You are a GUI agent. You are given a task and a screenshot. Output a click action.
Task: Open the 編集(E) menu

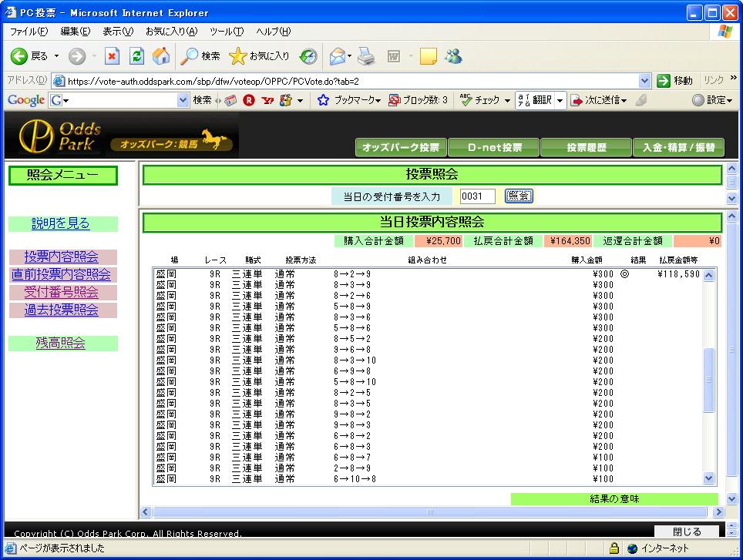click(x=75, y=32)
